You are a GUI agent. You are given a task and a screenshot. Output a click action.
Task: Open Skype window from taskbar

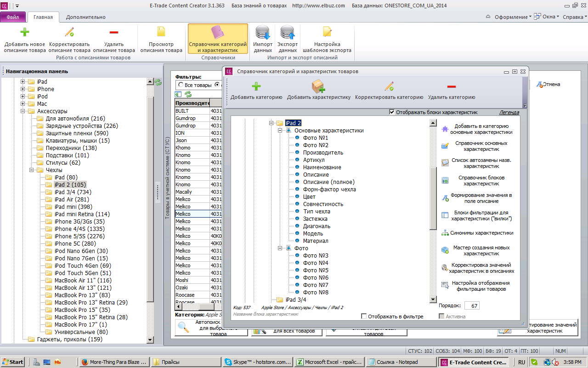[x=258, y=362]
